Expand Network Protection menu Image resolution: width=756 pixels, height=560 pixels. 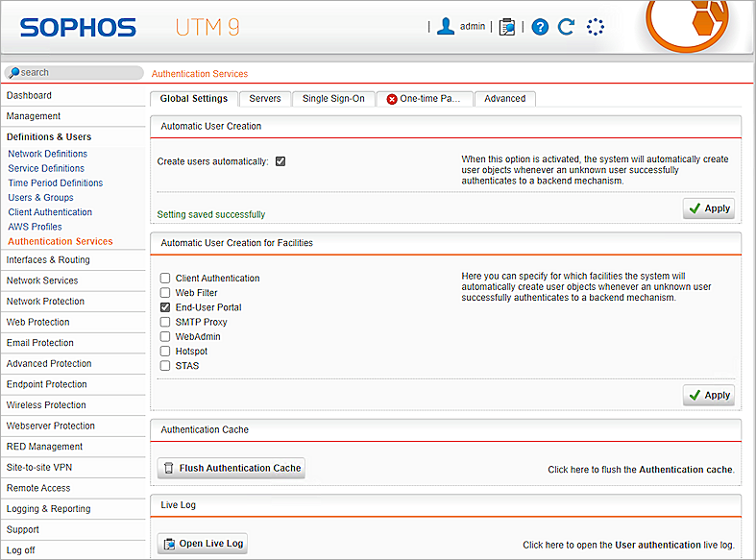point(73,302)
